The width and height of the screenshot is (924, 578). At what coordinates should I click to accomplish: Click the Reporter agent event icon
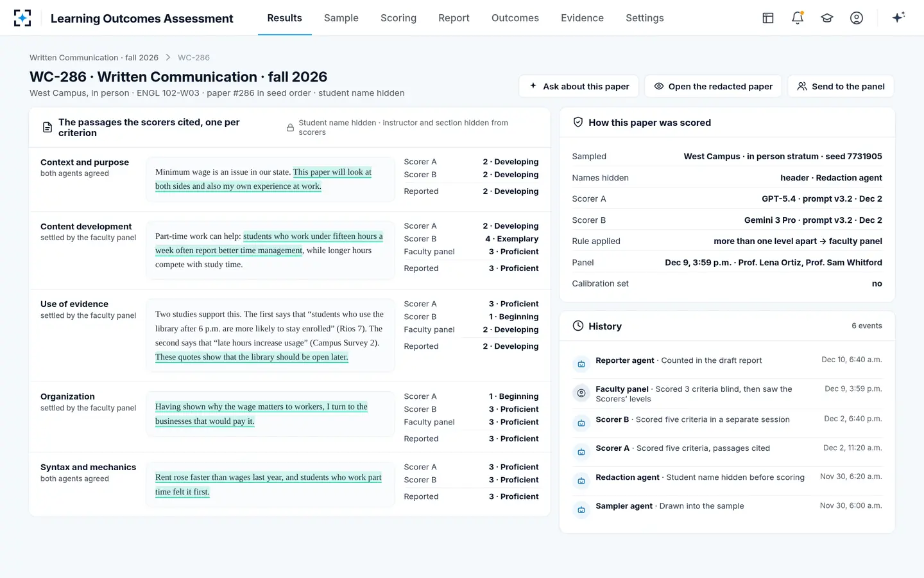(x=581, y=364)
